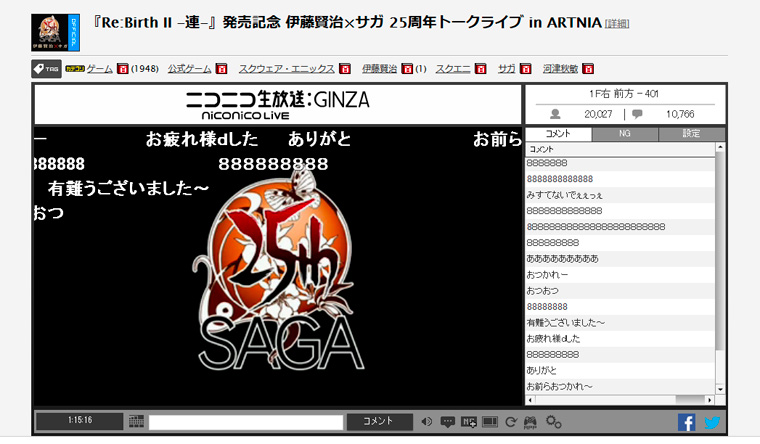Open the サガ tag link
Viewport: 760px width, 444px height.
507,69
